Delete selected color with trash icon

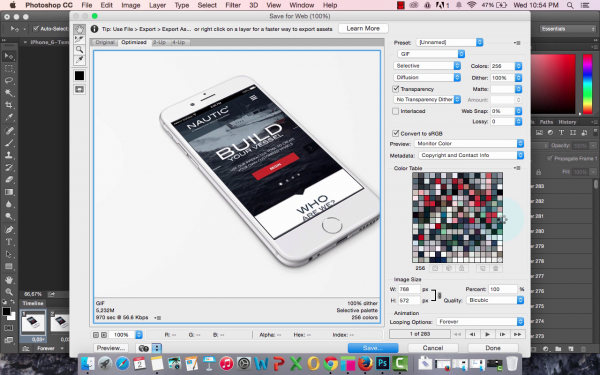pyautogui.click(x=496, y=268)
